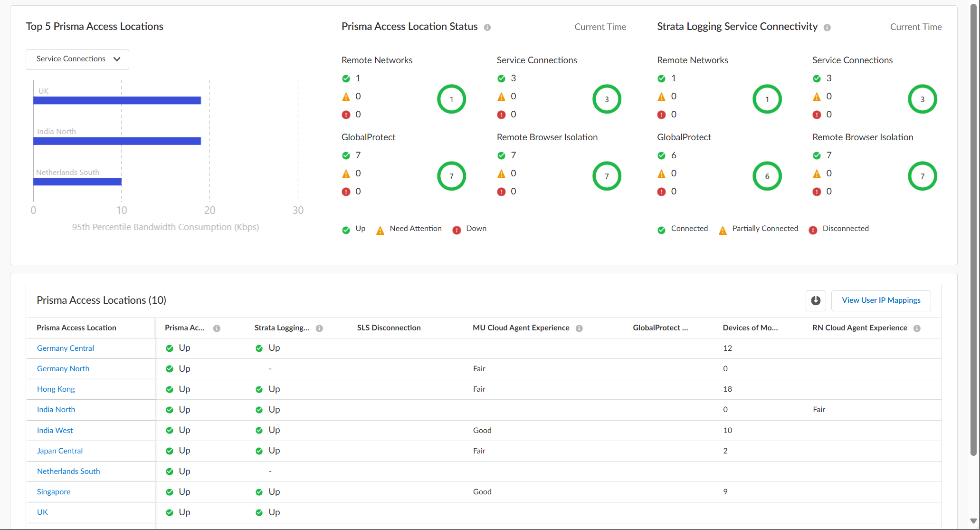Open Germany Central location link
The width and height of the screenshot is (980, 530).
(x=66, y=348)
